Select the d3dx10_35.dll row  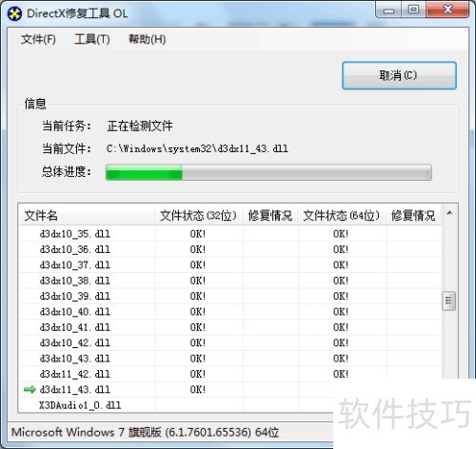(x=230, y=234)
